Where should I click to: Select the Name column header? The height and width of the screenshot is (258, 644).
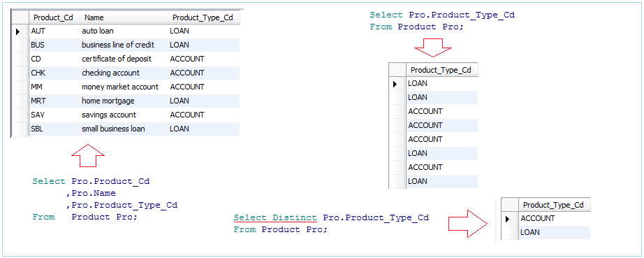124,17
